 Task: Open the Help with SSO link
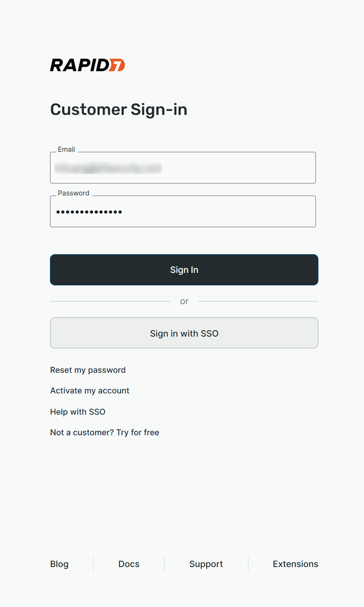point(78,412)
